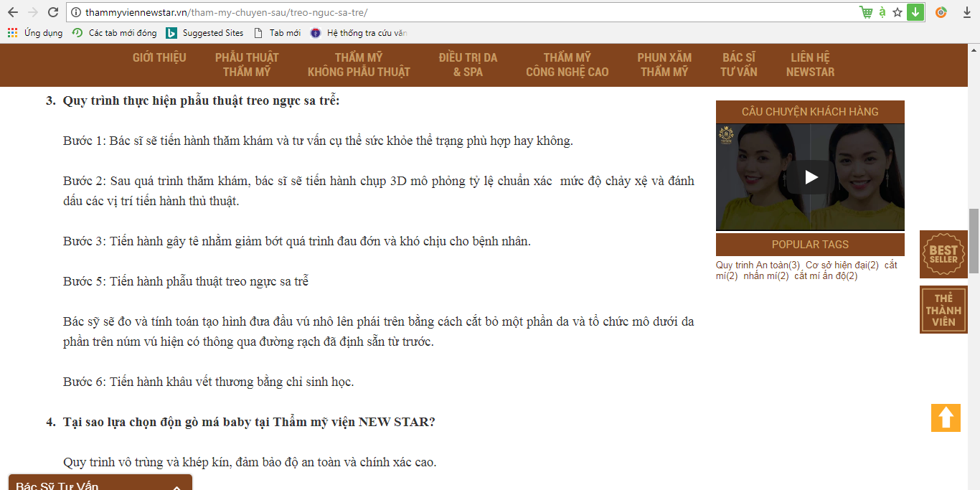Open the Suggested Sites bookmark
The width and height of the screenshot is (980, 490).
tap(204, 33)
